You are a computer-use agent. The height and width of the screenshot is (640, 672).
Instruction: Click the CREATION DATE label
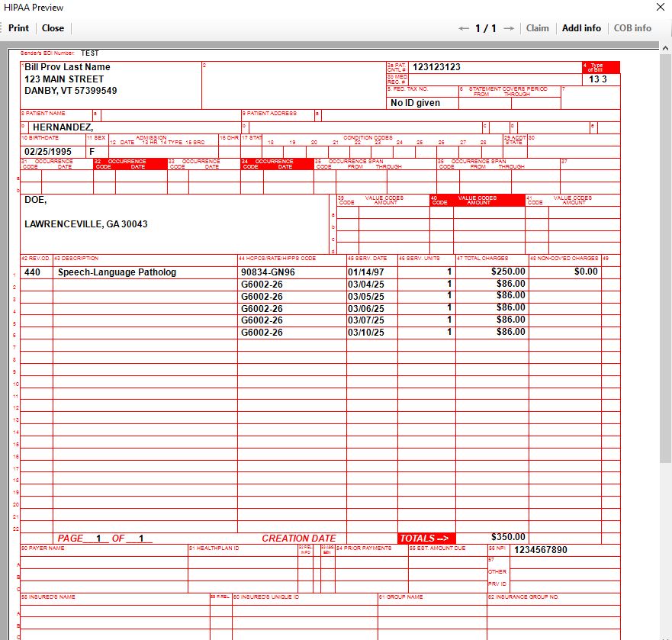click(299, 539)
